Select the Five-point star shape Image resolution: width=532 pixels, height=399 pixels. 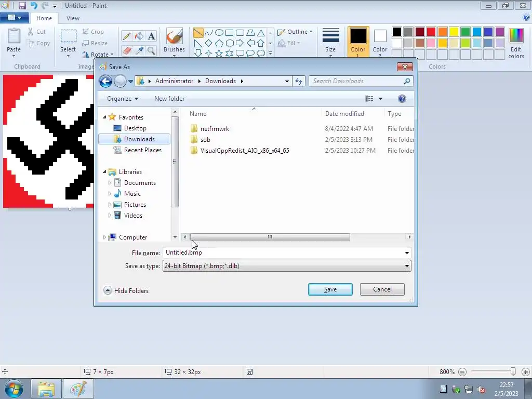point(219,54)
